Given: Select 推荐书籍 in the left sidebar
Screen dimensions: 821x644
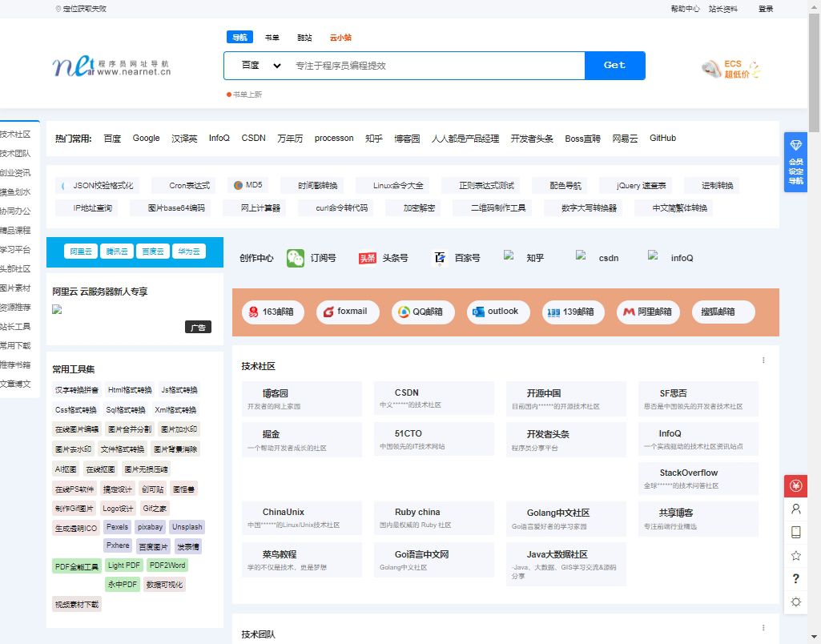Looking at the screenshot, I should pos(15,365).
